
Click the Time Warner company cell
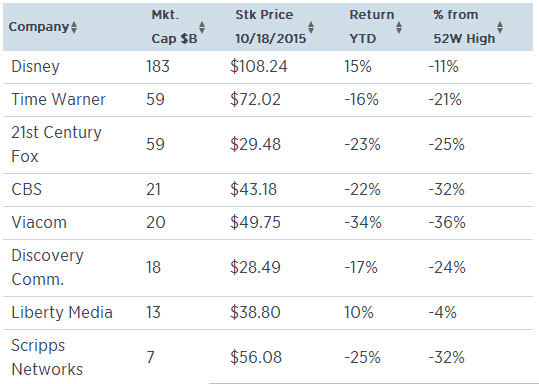pyautogui.click(x=58, y=99)
